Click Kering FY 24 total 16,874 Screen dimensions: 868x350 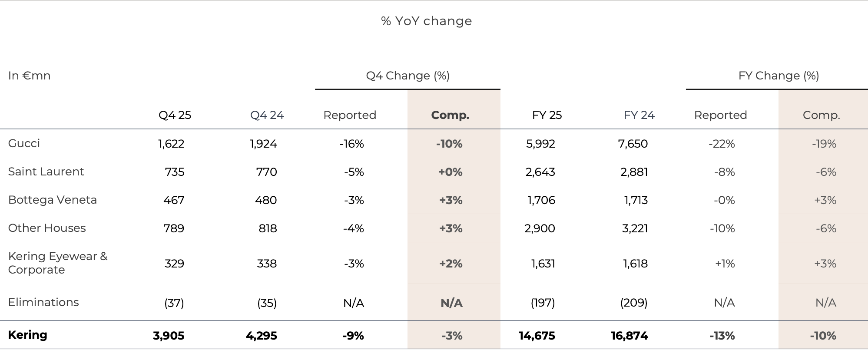[x=629, y=336]
